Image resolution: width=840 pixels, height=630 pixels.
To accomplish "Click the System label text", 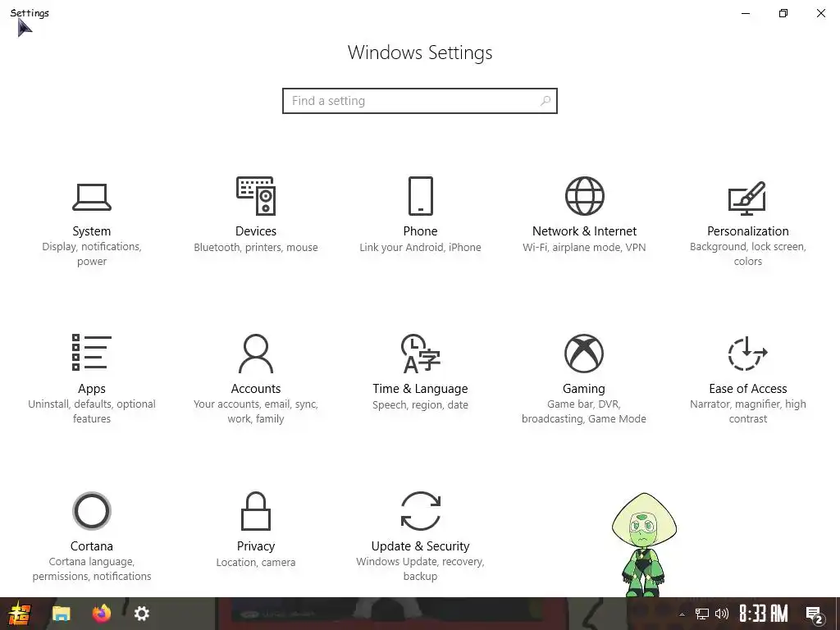I will coord(92,231).
